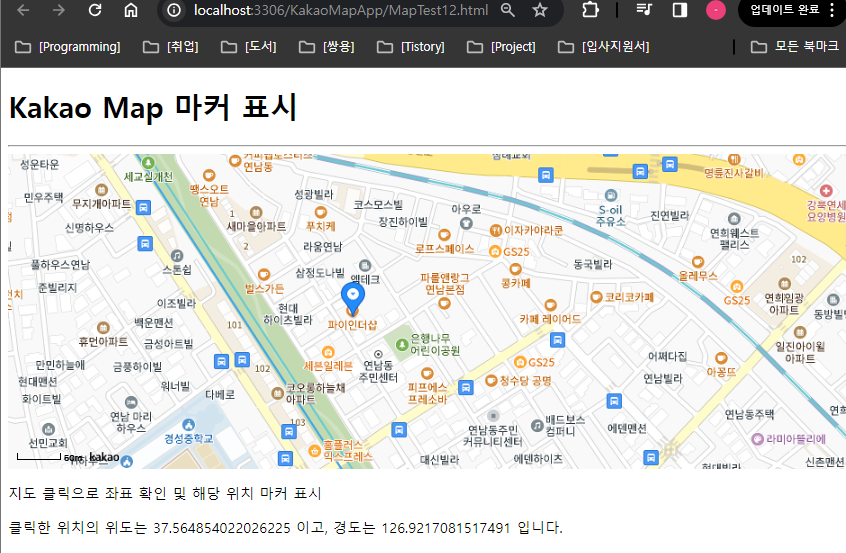Click the 은행나무 어린이공원 park icon
Screen dimensions: 846x553
point(401,344)
